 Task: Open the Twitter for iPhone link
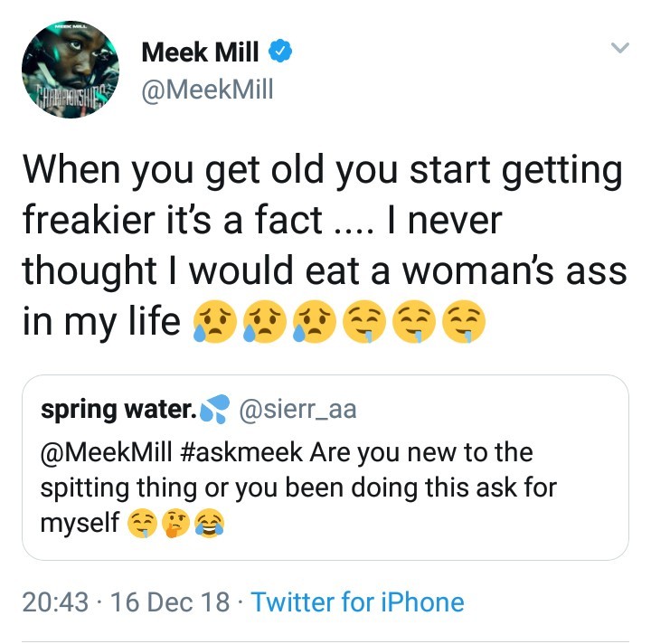pyautogui.click(x=357, y=602)
